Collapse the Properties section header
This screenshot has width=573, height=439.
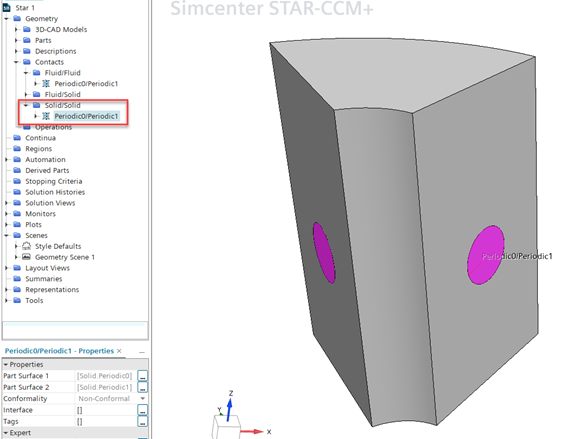(5, 364)
